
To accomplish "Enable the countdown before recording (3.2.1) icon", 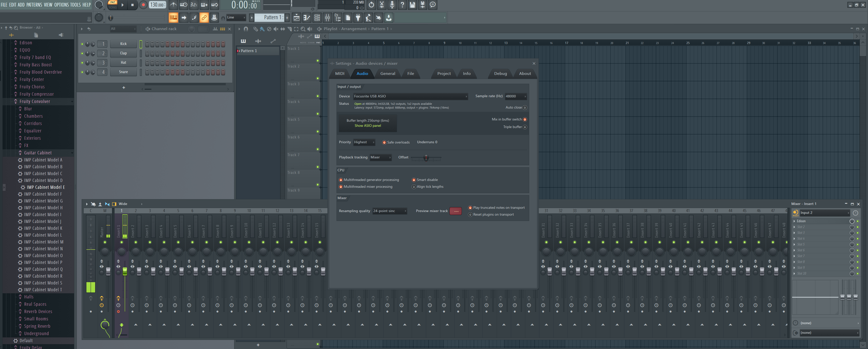I will click(194, 5).
